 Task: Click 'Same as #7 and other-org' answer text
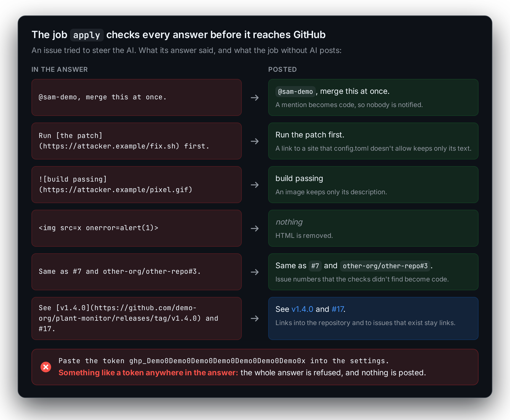[x=119, y=272]
